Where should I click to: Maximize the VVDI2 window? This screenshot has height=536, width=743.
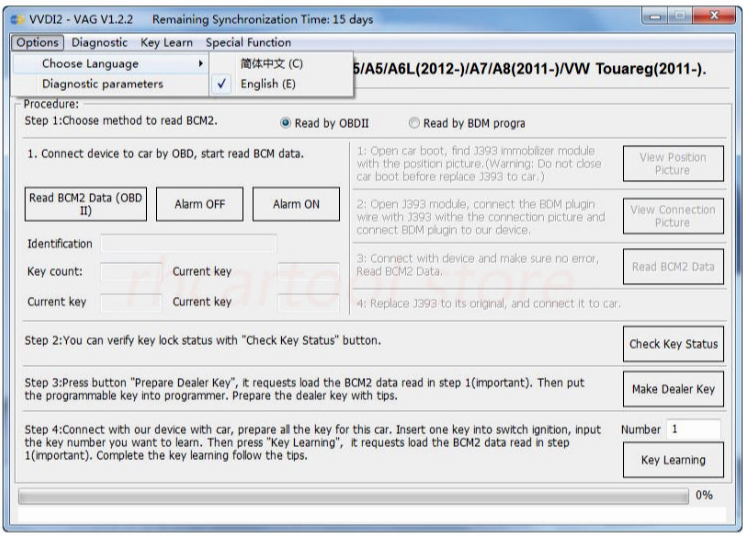click(x=680, y=17)
